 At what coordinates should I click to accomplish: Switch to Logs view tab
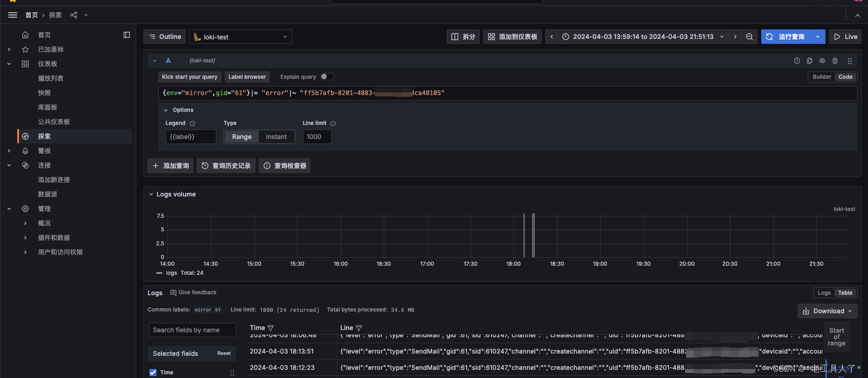(824, 293)
